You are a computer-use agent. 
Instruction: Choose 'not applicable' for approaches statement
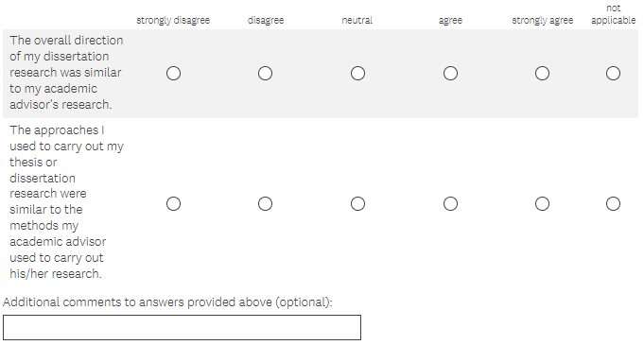(613, 204)
